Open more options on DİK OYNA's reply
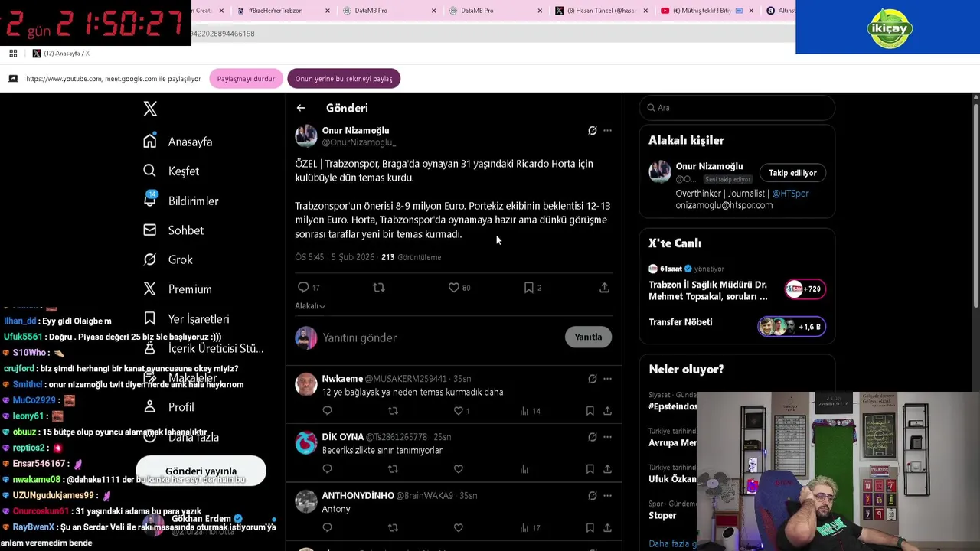 tap(607, 437)
